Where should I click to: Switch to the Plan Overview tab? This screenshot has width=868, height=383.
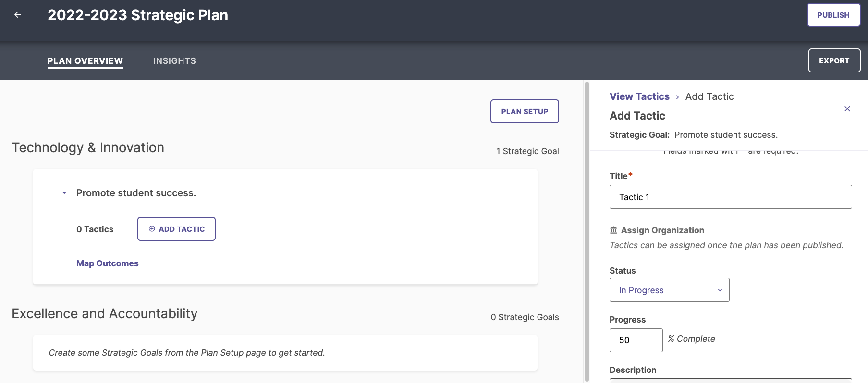point(85,61)
